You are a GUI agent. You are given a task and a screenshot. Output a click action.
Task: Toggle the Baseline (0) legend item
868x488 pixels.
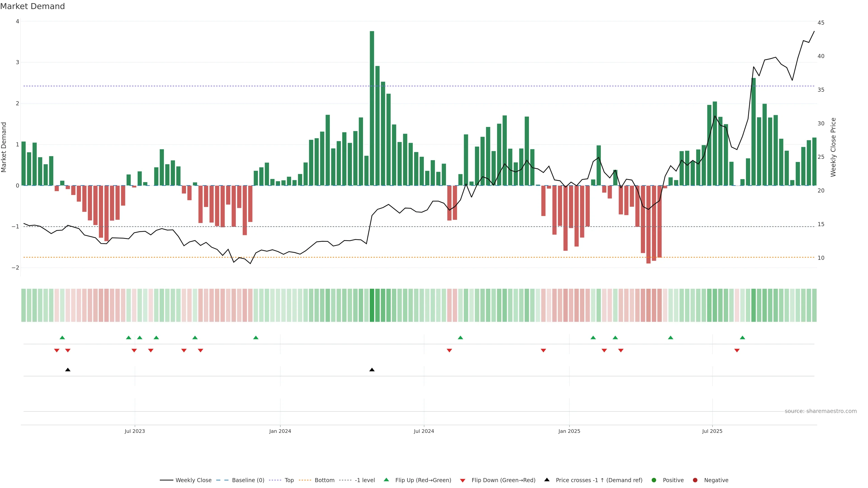pos(248,480)
